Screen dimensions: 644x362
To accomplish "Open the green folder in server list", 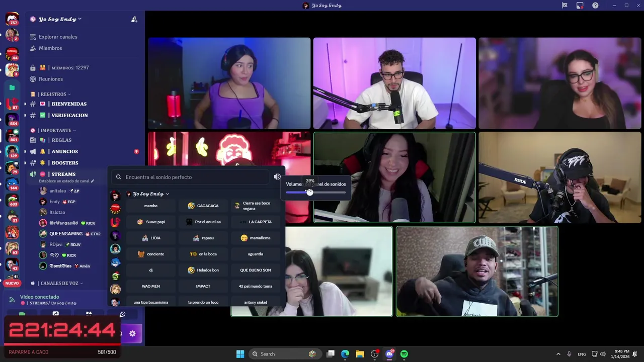I will 12,87.
